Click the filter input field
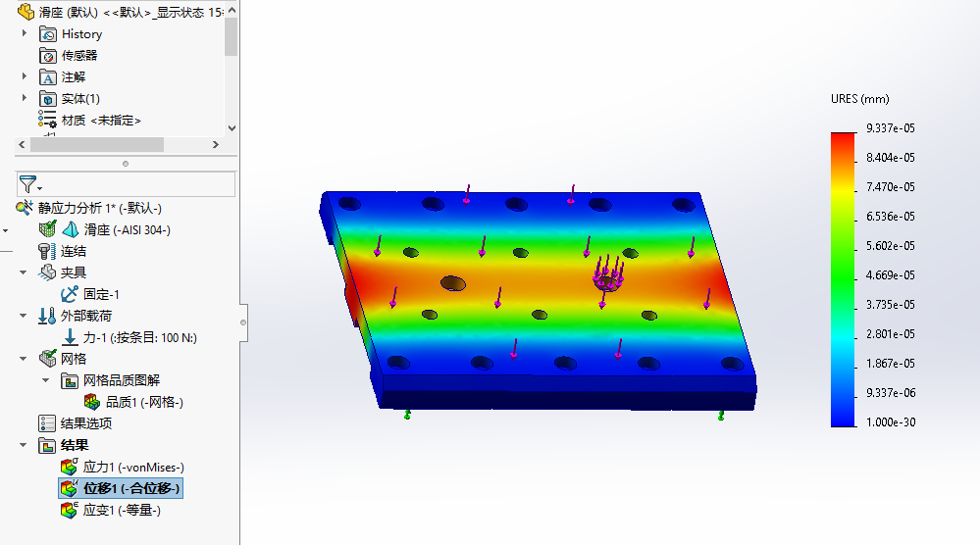The height and width of the screenshot is (545, 980). tap(126, 184)
